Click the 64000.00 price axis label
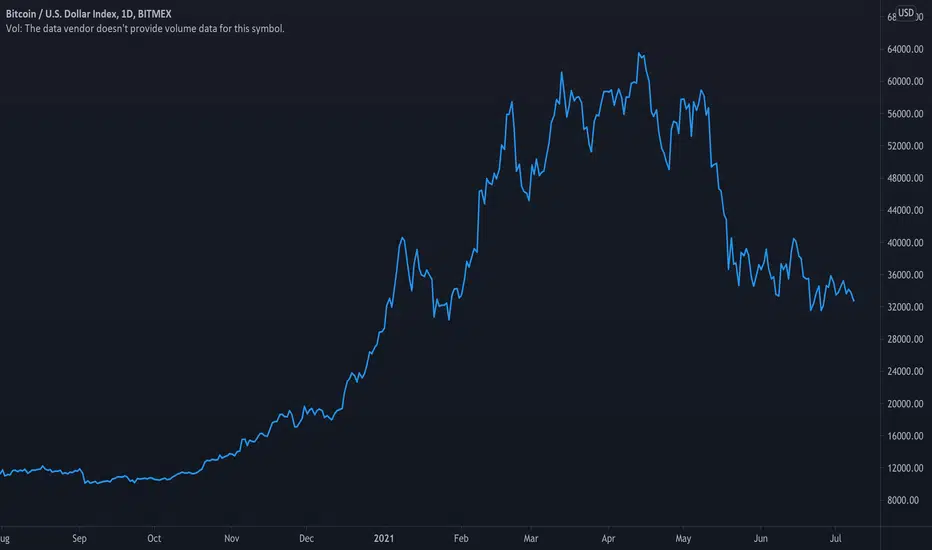 pyautogui.click(x=905, y=49)
